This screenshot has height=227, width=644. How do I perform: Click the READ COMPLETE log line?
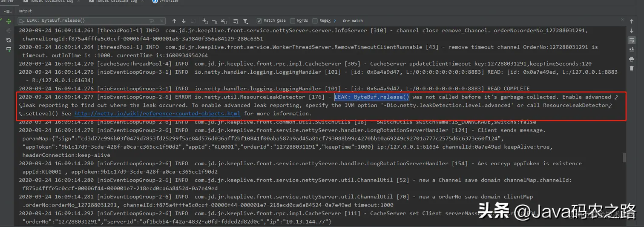(x=274, y=89)
